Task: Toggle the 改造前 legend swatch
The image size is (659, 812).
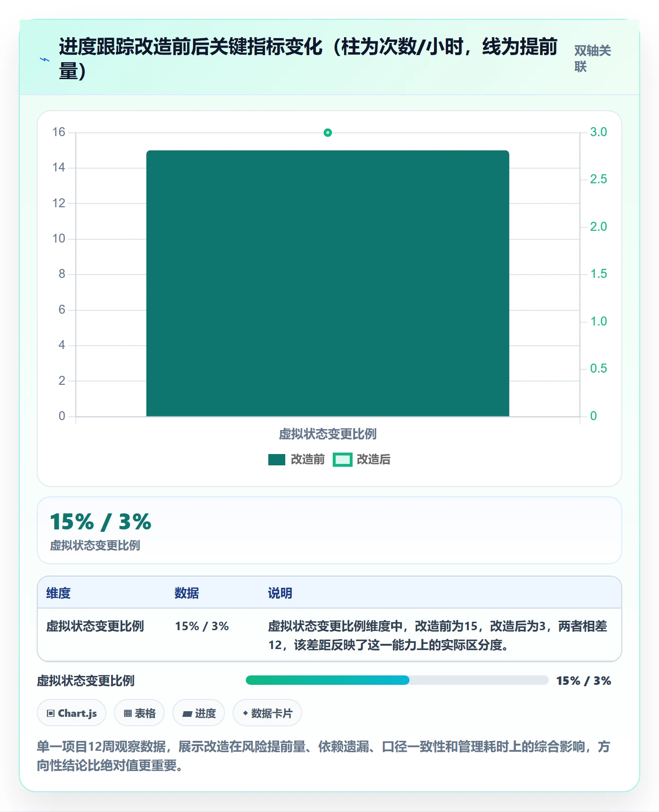Action: [x=277, y=460]
